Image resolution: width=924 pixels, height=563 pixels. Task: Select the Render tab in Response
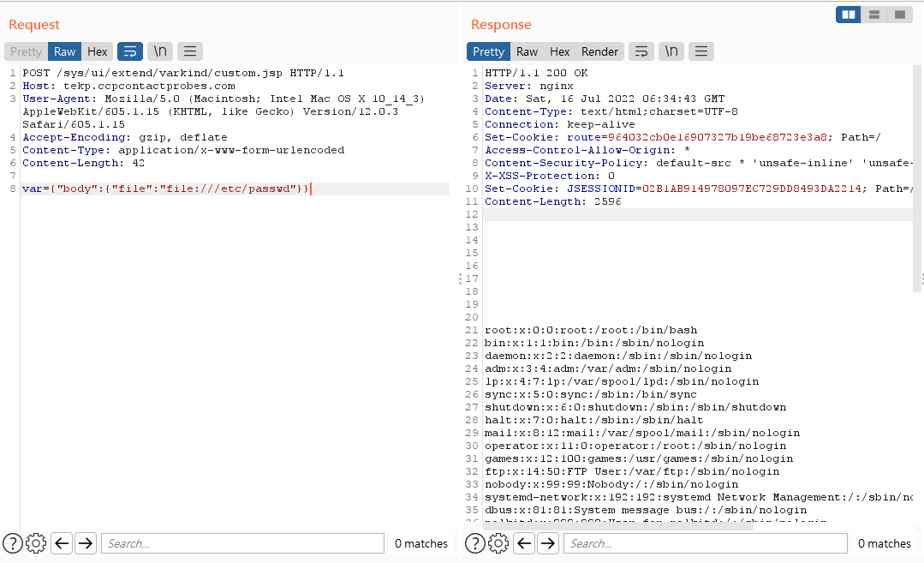600,51
